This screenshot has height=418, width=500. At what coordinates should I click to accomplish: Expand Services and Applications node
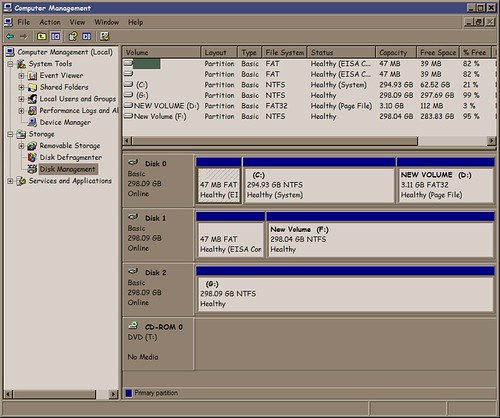[10, 181]
